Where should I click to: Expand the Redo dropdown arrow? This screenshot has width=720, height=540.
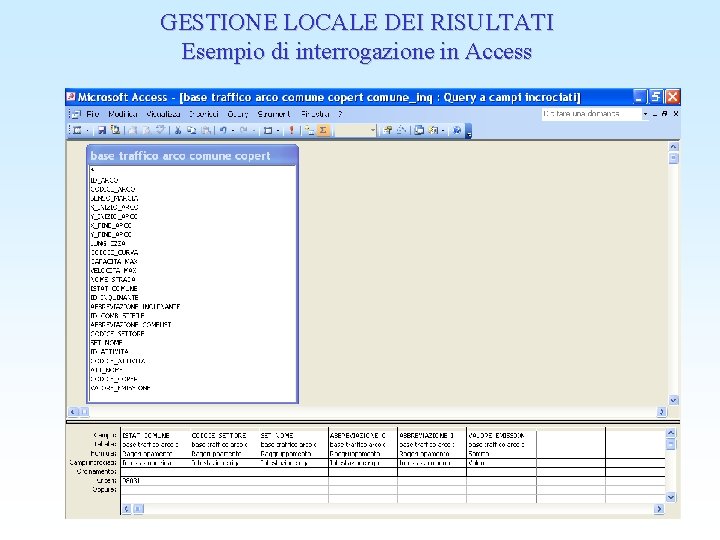tap(253, 131)
